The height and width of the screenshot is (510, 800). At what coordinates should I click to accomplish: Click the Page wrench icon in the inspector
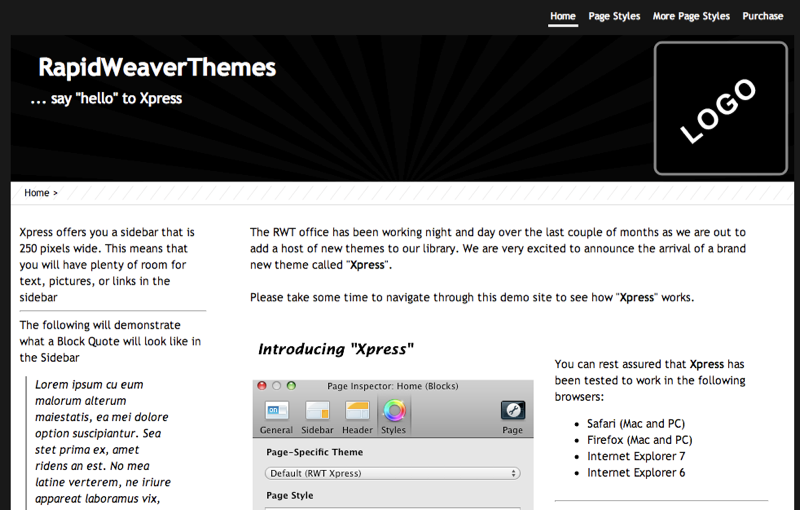[x=513, y=411]
